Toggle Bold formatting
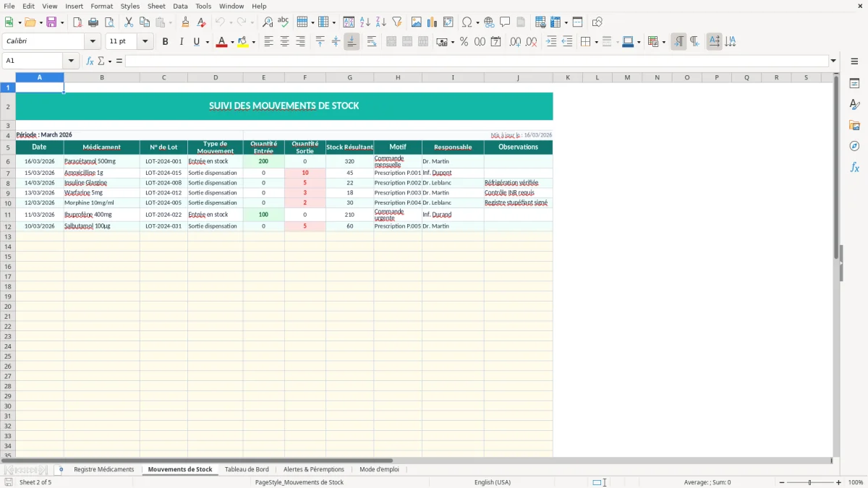 point(165,42)
